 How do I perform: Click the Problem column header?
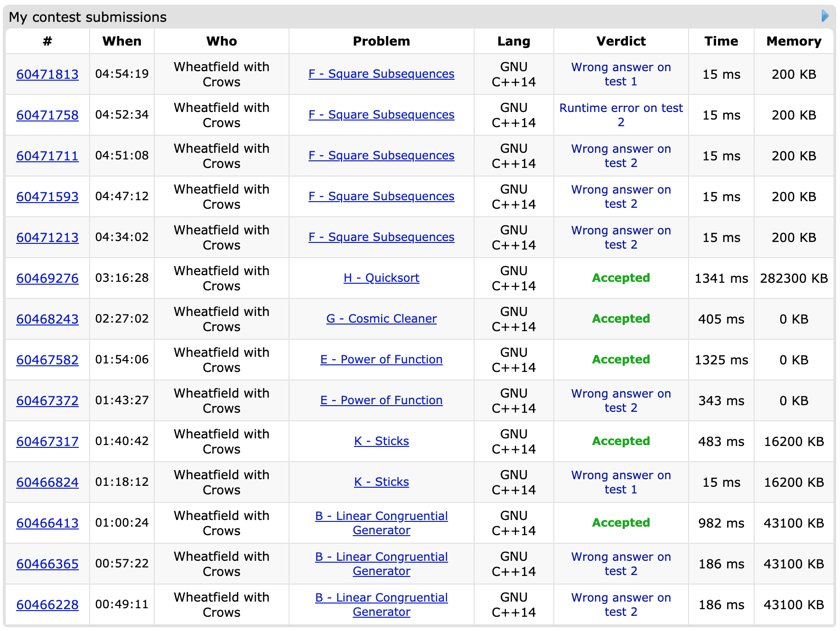[x=381, y=41]
